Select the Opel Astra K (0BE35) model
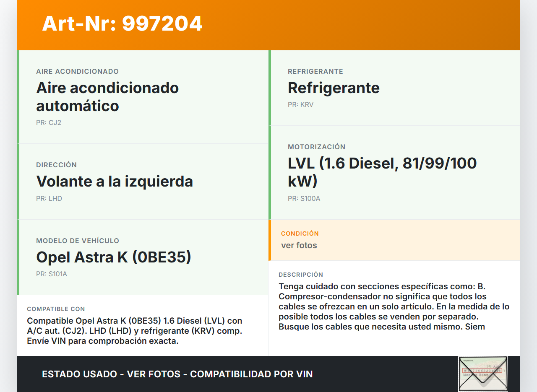 114,257
